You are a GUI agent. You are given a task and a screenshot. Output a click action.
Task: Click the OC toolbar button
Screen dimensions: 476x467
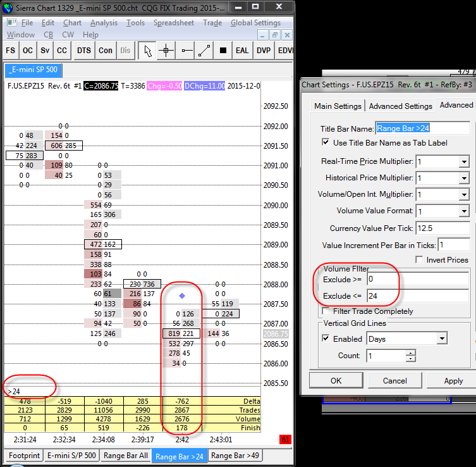[28, 51]
